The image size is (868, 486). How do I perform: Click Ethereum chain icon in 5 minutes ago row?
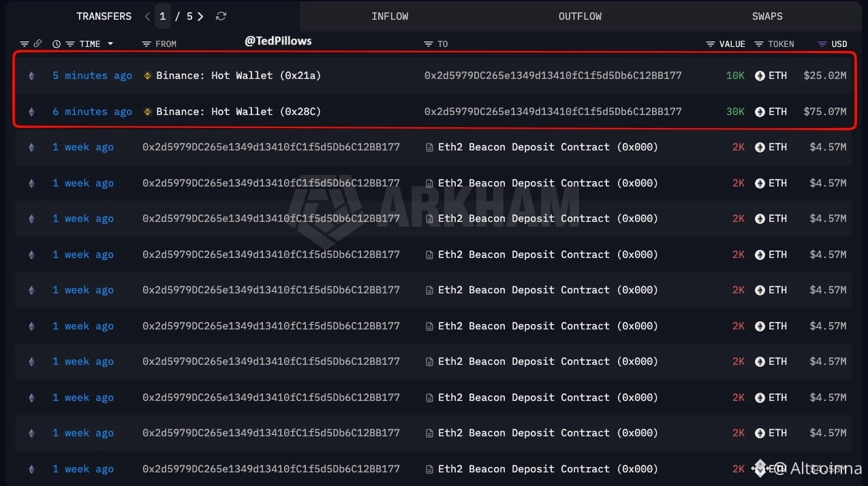pos(31,76)
